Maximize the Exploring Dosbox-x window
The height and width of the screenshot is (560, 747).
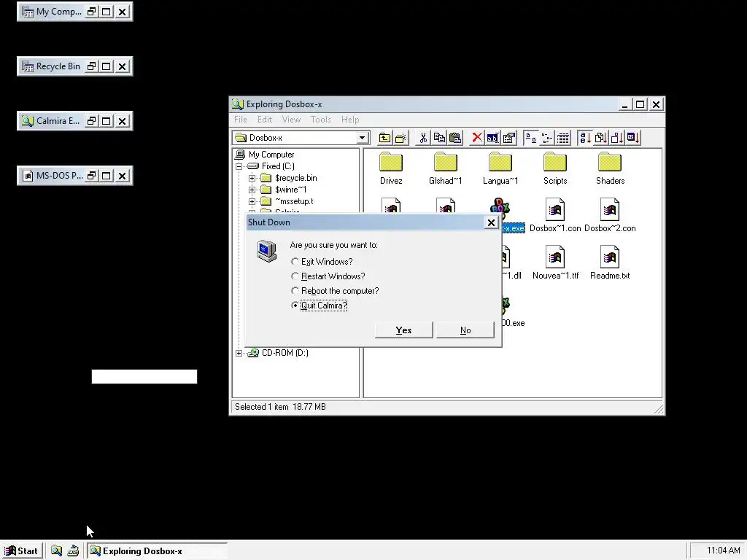(x=640, y=104)
